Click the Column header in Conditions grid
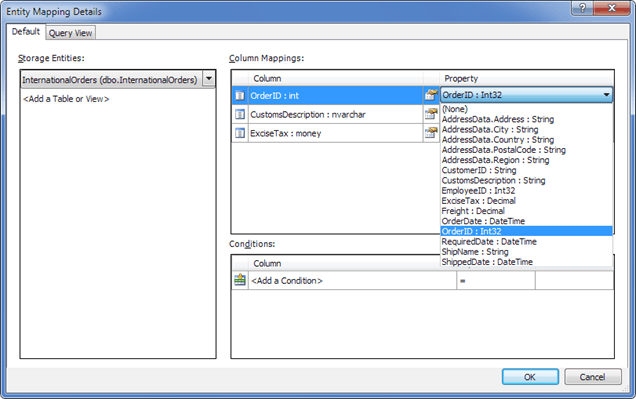The width and height of the screenshot is (636, 399). click(344, 263)
